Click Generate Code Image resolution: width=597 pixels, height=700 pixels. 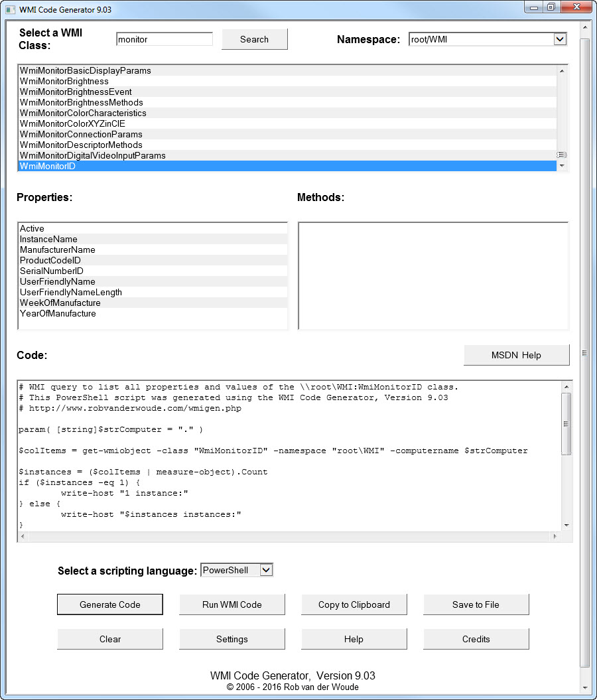[109, 604]
